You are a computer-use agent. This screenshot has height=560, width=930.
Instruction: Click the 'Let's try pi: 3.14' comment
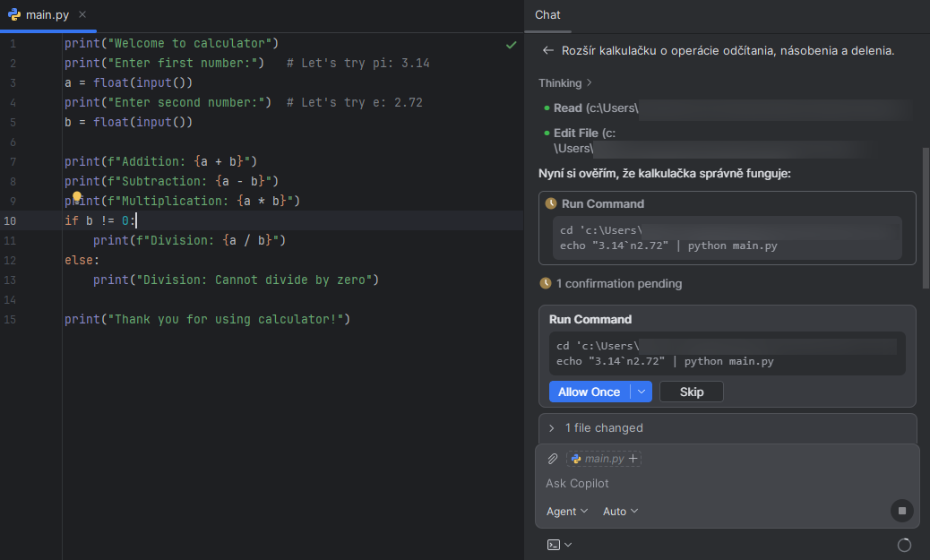click(x=358, y=63)
